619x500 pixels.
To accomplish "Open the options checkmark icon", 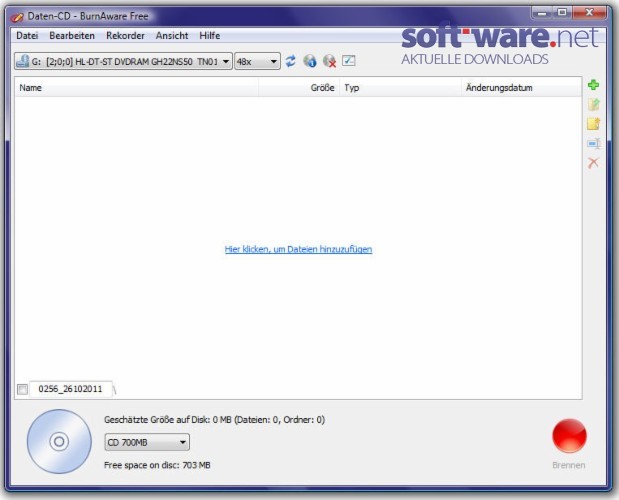I will (349, 61).
